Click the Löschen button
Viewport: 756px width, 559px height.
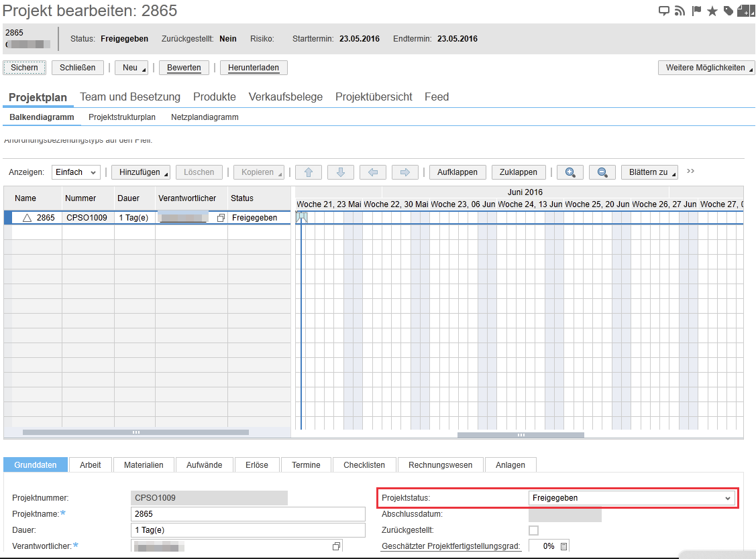[199, 172]
